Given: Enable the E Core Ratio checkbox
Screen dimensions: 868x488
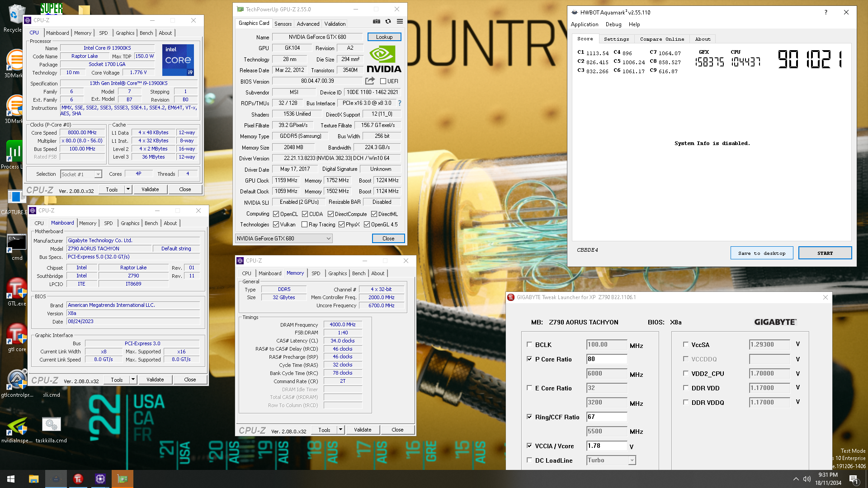Looking at the screenshot, I should coord(529,388).
